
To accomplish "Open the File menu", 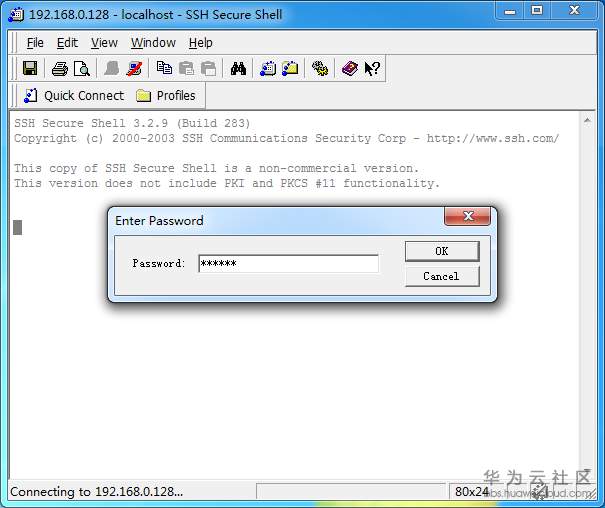I will (x=35, y=43).
